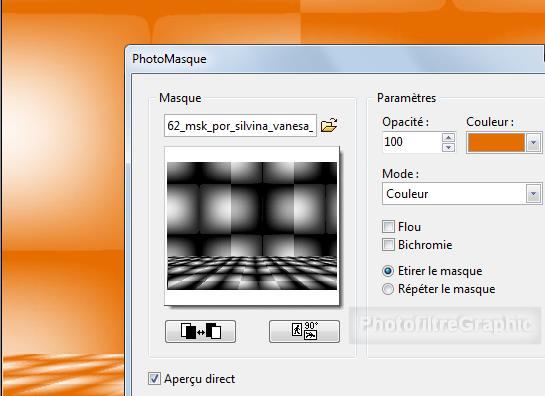
Task: Open the mask file browser folder icon
Action: point(329,125)
